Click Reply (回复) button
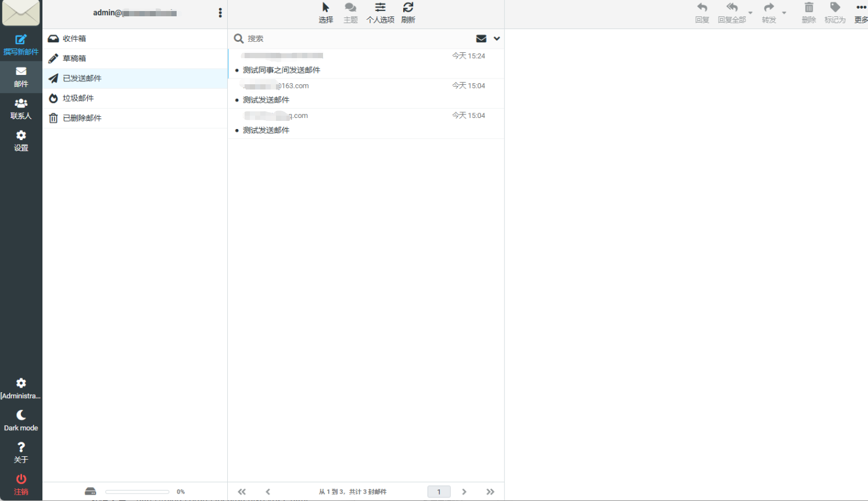The image size is (868, 501). coord(702,13)
